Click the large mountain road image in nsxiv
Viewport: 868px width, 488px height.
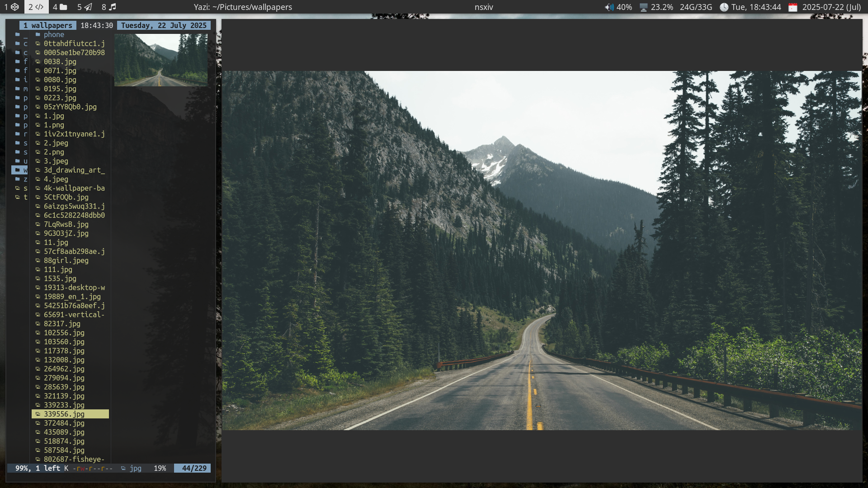(x=542, y=250)
